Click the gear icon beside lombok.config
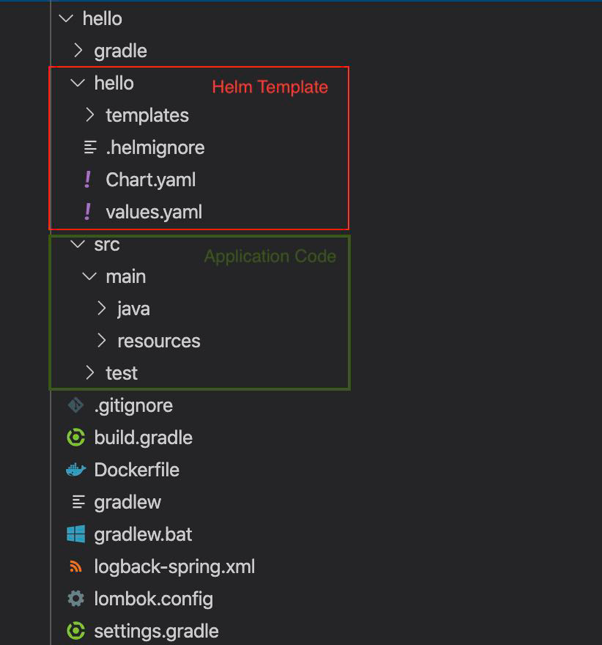The height and width of the screenshot is (645, 602). (76, 599)
